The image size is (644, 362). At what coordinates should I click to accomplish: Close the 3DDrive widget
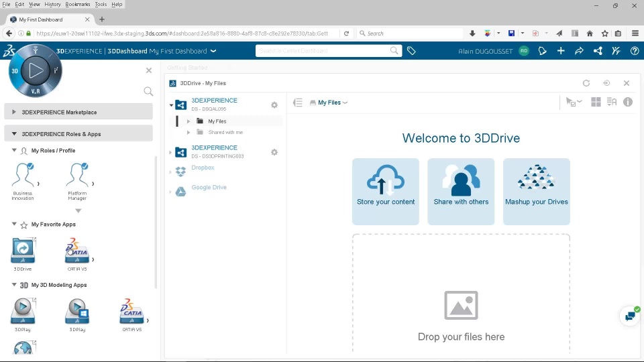tap(627, 83)
